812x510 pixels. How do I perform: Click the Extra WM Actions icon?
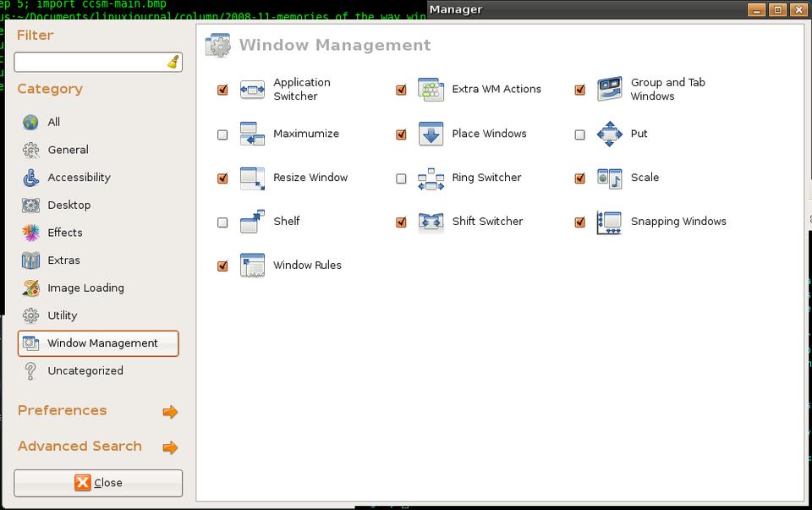pos(431,90)
